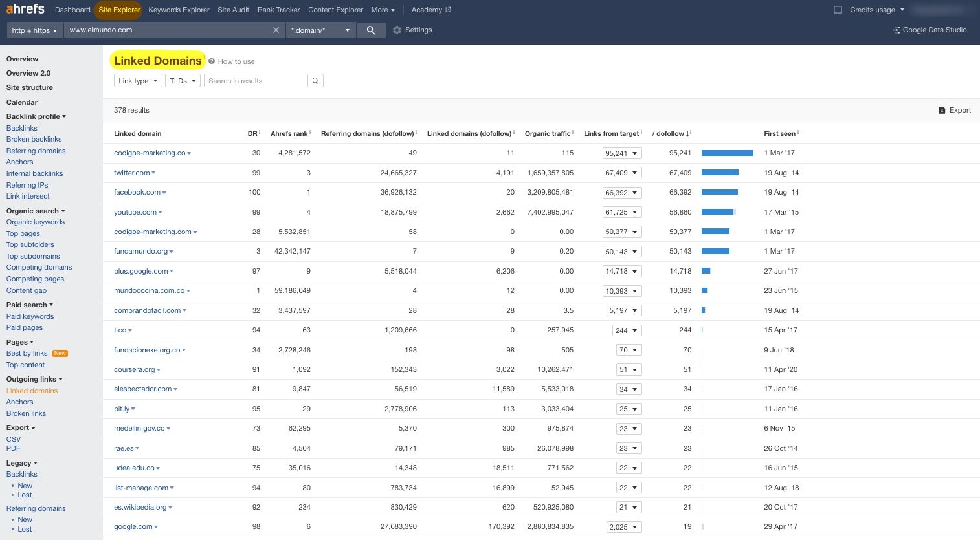
Task: Click the 378 results count text
Action: pyautogui.click(x=131, y=110)
